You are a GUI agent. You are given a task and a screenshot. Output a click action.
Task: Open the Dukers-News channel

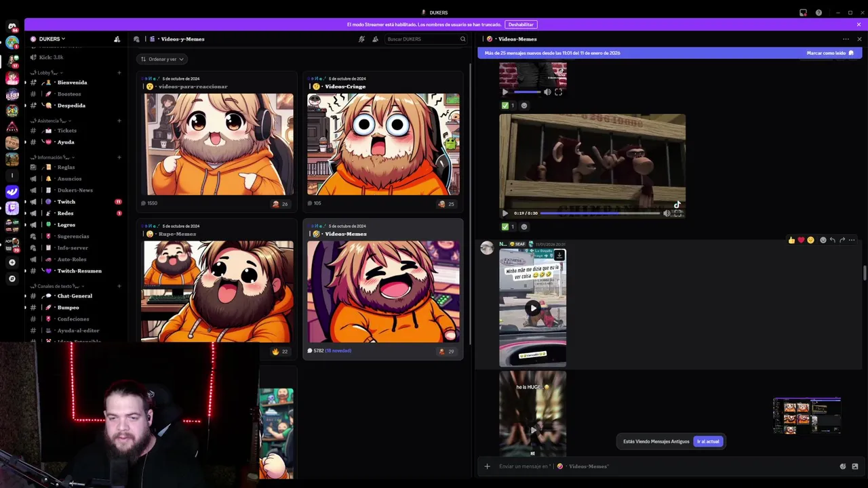pyautogui.click(x=76, y=190)
